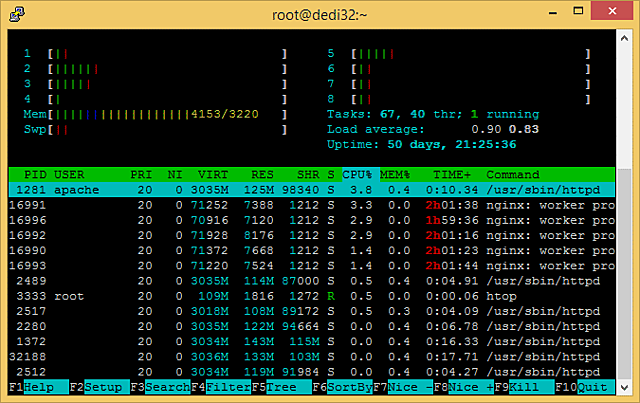Click scrollbar down arrow
The height and width of the screenshot is (403, 640).
pos(624,387)
